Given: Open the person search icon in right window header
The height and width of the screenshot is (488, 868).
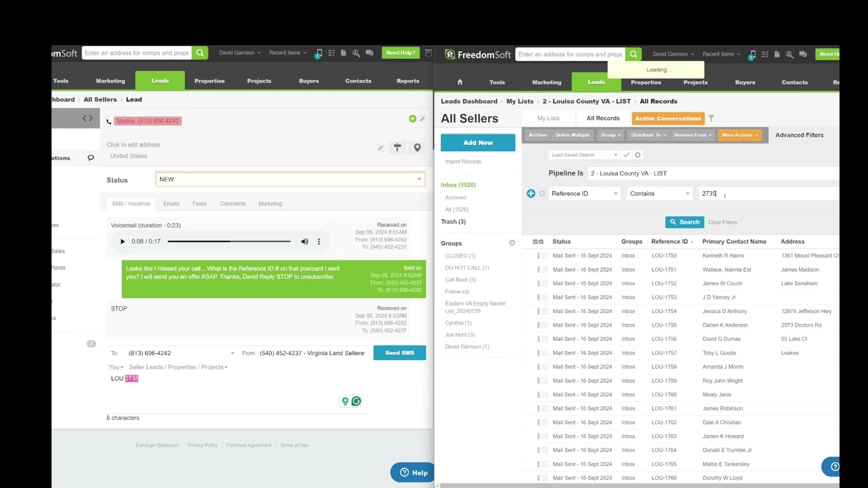Looking at the screenshot, I should (x=790, y=54).
